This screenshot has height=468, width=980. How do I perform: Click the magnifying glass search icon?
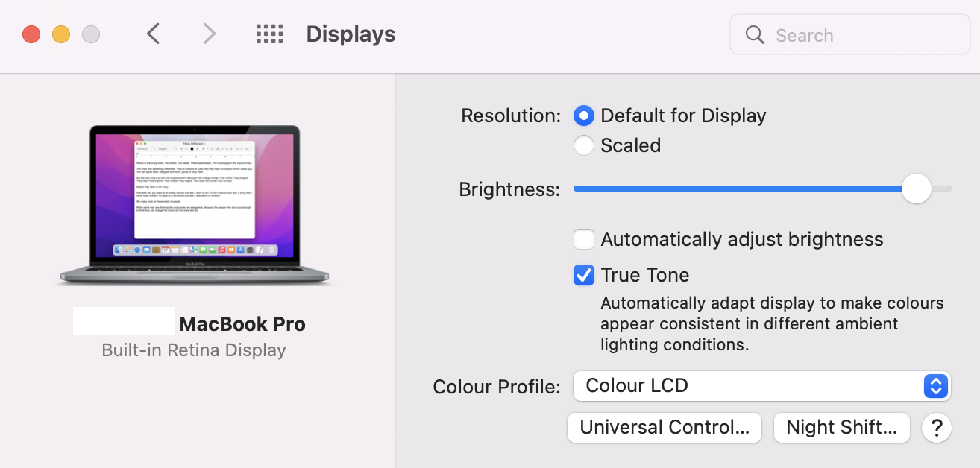[x=755, y=35]
